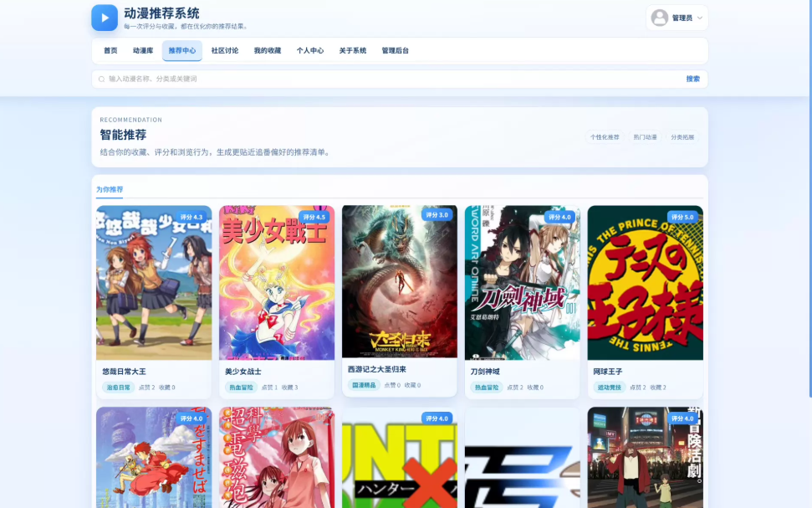Go to the 首页 nav item

[x=110, y=51]
